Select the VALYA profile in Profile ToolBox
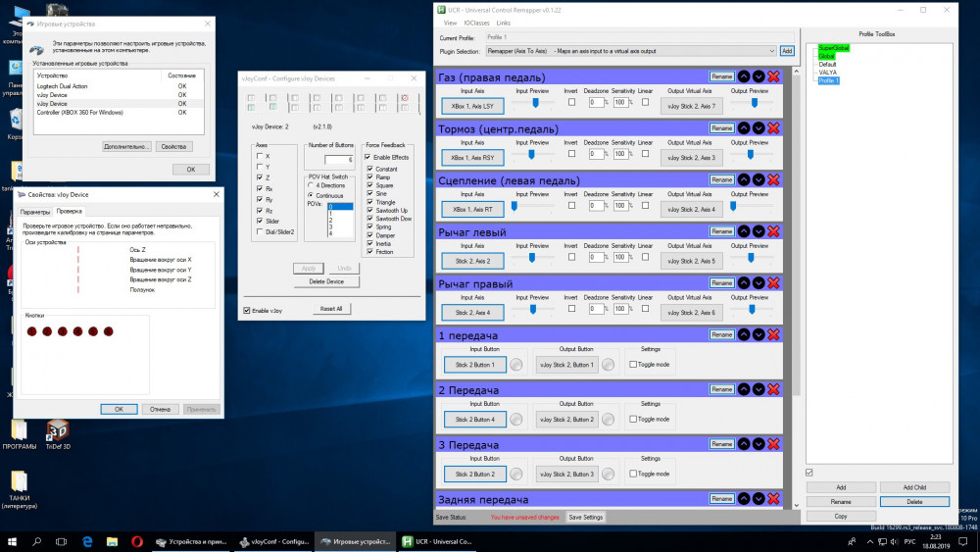Image resolution: width=980 pixels, height=552 pixels. click(827, 73)
